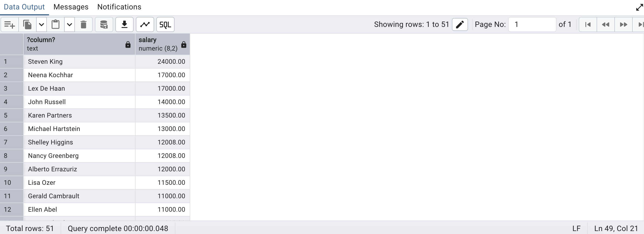This screenshot has width=644, height=234.
Task: Download results as file
Action: tap(124, 25)
